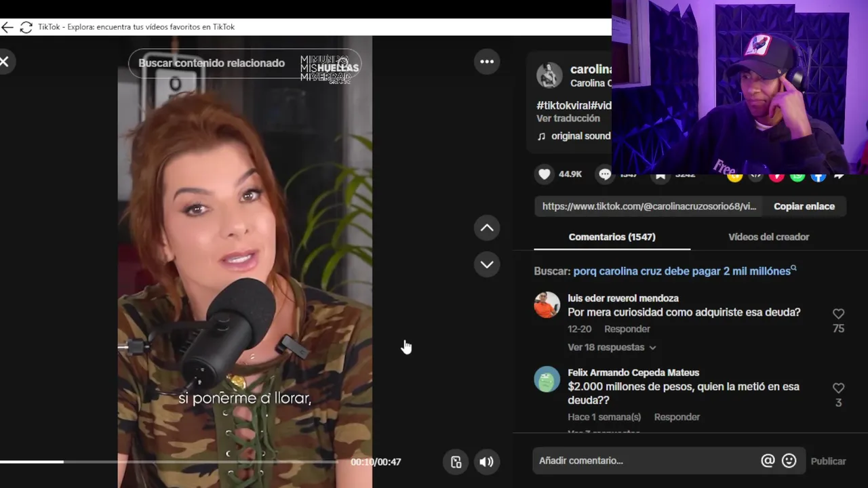Screen dimensions: 868x488
Task: Seek on the video progress bar
Action: (x=170, y=462)
